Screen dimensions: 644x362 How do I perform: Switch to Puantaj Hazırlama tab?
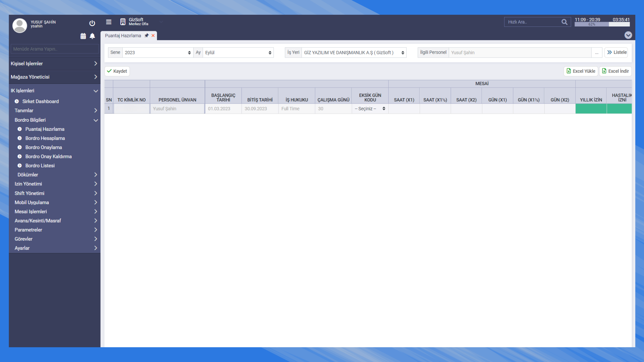coord(123,36)
